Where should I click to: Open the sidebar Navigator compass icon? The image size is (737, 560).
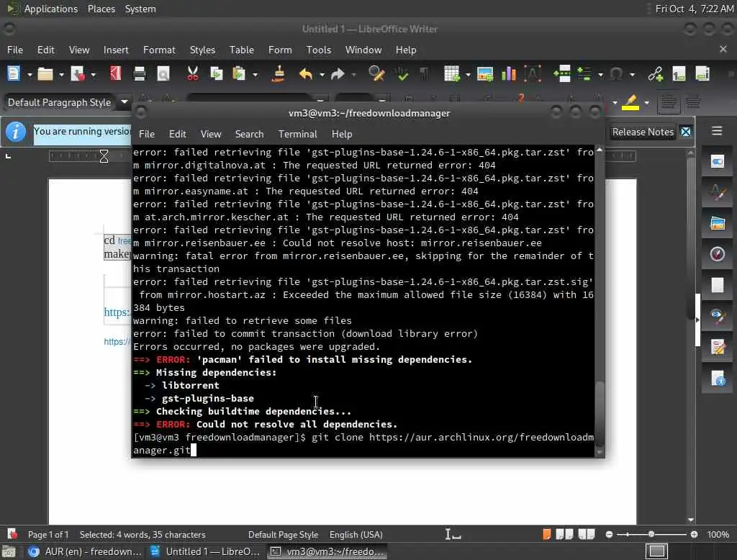coord(718,254)
